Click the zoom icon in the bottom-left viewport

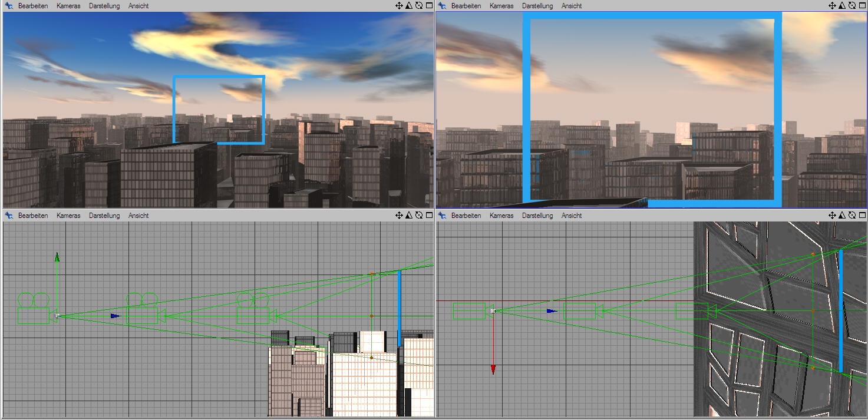[x=409, y=216]
